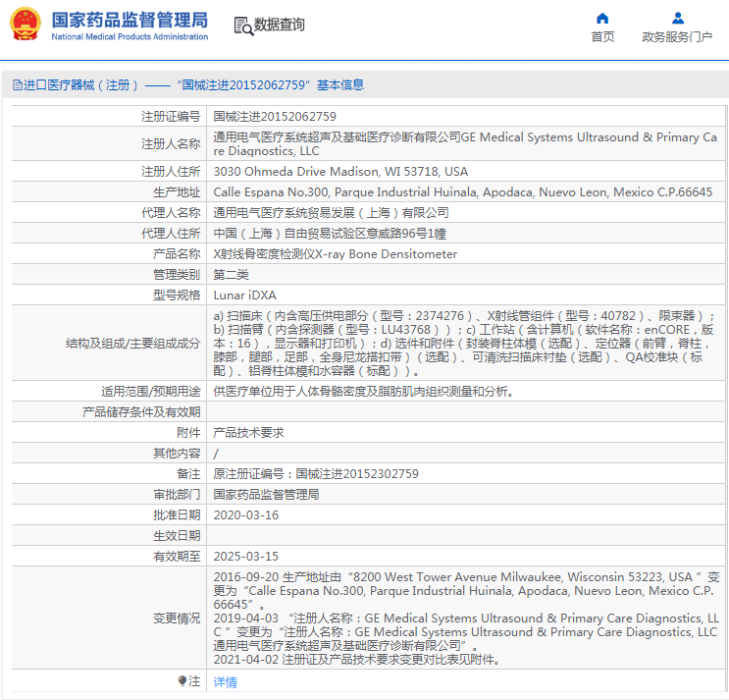Click 数据查询 title text
The width and height of the screenshot is (729, 700).
pos(280,25)
